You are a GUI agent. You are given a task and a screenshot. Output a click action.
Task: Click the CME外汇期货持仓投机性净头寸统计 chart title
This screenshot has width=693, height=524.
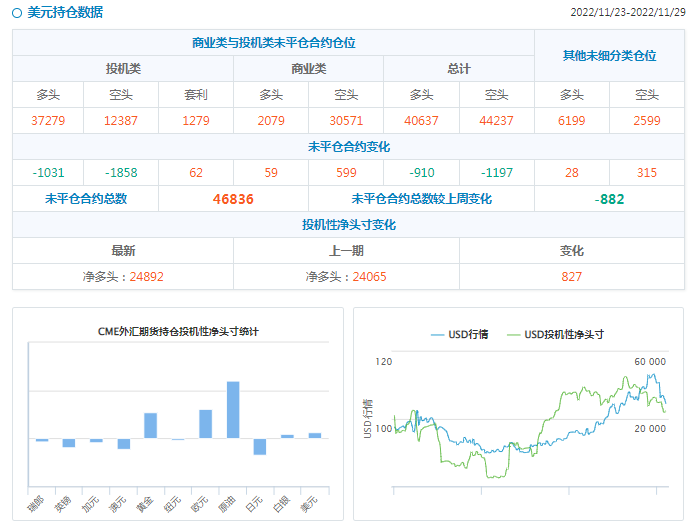click(178, 331)
